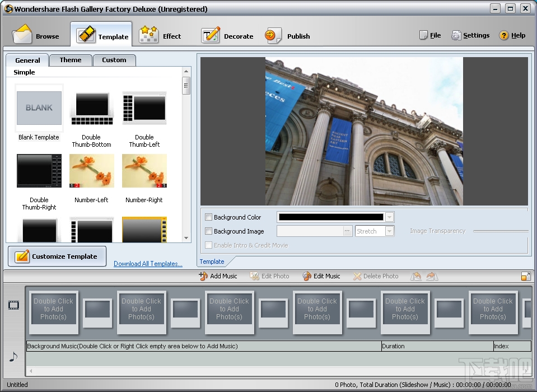Enable the Background Color checkbox
The width and height of the screenshot is (537, 392).
tap(209, 217)
